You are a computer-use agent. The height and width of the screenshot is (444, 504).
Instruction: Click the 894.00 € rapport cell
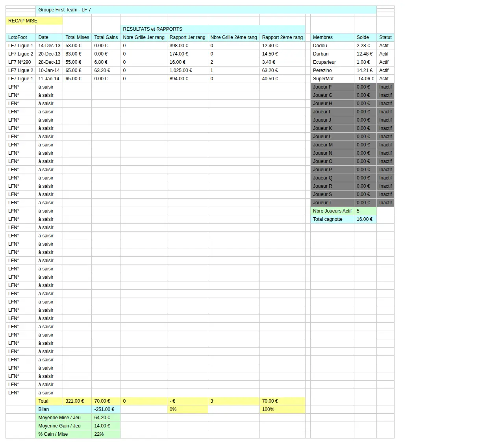(187, 79)
